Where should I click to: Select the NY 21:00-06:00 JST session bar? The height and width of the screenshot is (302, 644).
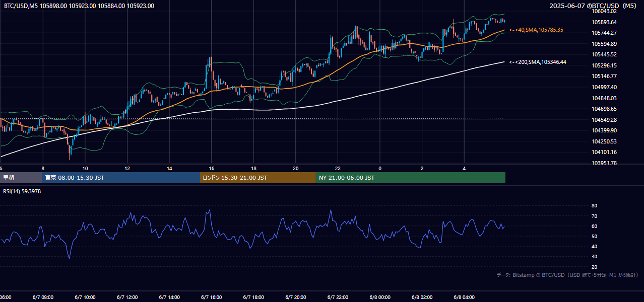(411, 178)
